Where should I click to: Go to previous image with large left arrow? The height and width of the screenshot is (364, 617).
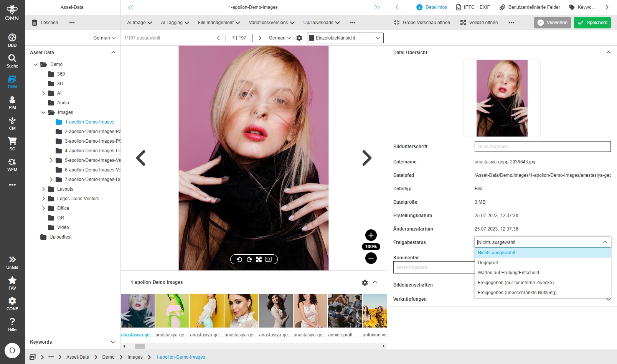pos(141,158)
